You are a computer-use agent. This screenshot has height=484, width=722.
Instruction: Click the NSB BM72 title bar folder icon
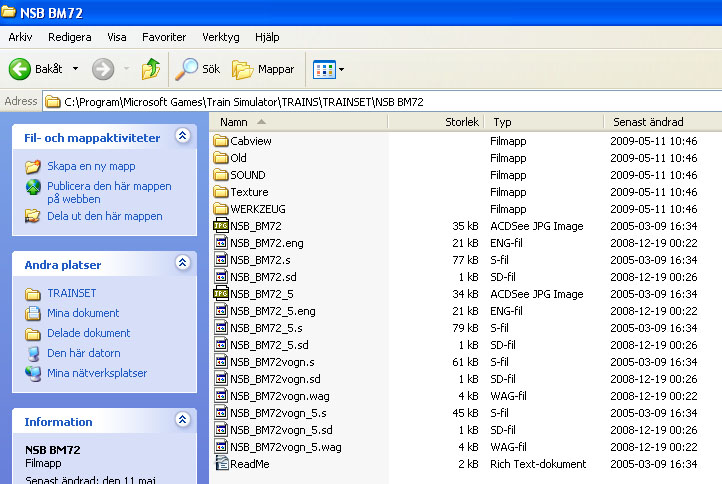tap(8, 12)
